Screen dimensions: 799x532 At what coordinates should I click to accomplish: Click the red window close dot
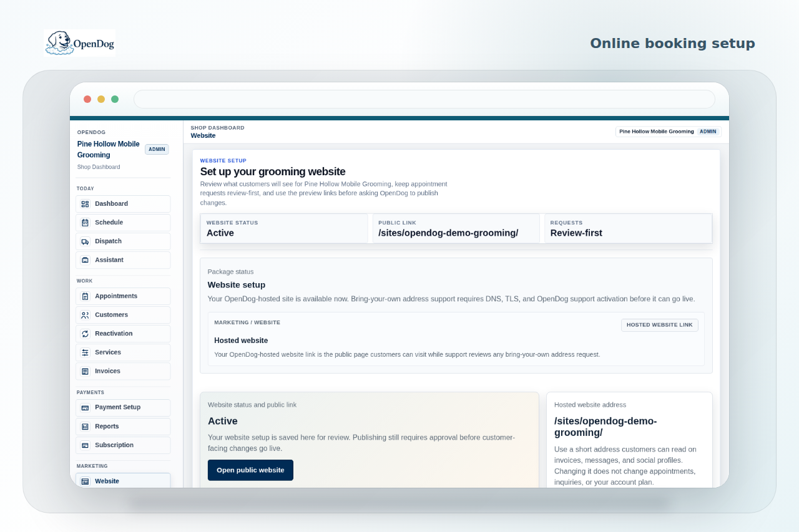click(87, 99)
